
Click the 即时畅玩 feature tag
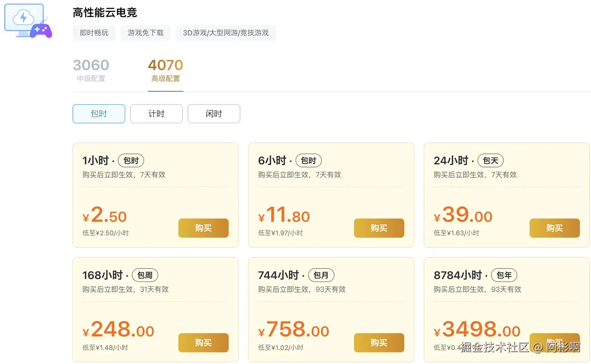tap(94, 33)
